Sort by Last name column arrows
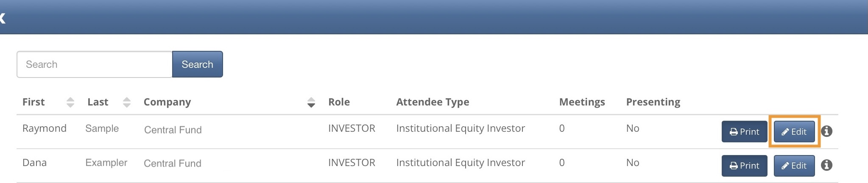 (x=126, y=102)
